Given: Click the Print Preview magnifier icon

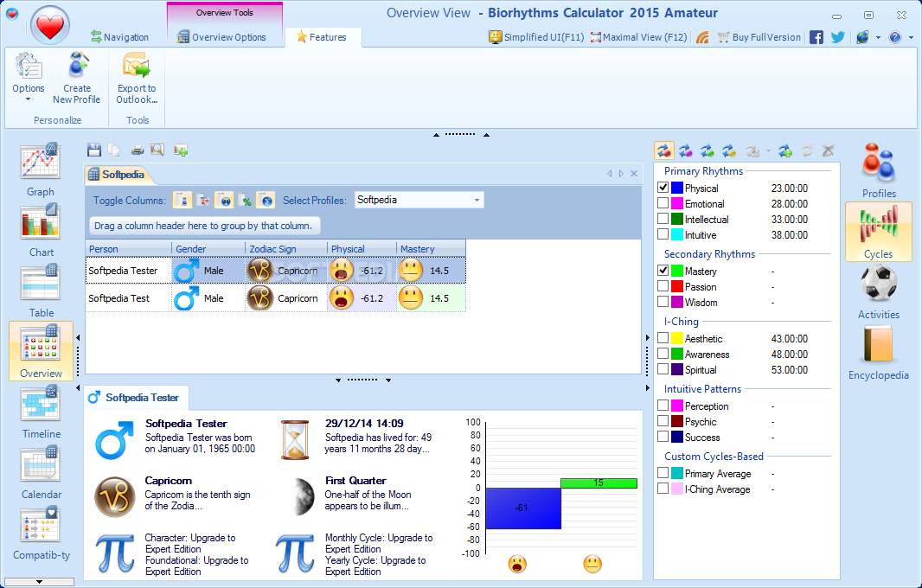Looking at the screenshot, I should click(157, 150).
